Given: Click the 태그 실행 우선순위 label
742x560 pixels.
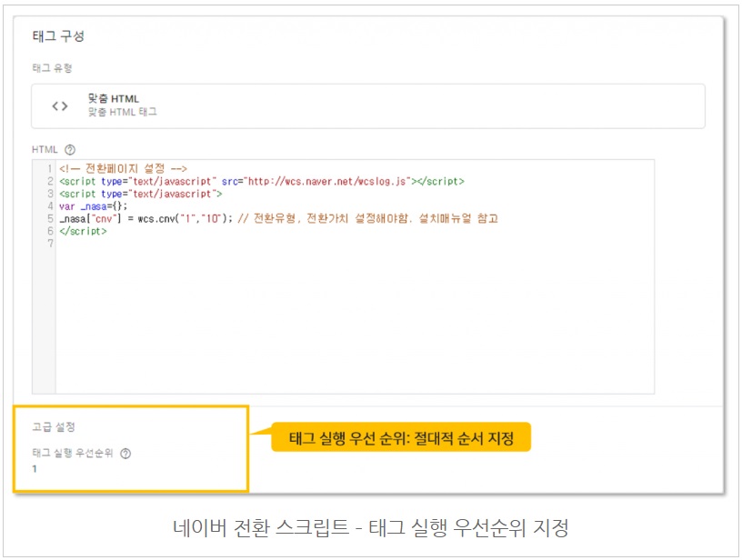Looking at the screenshot, I should tap(73, 453).
